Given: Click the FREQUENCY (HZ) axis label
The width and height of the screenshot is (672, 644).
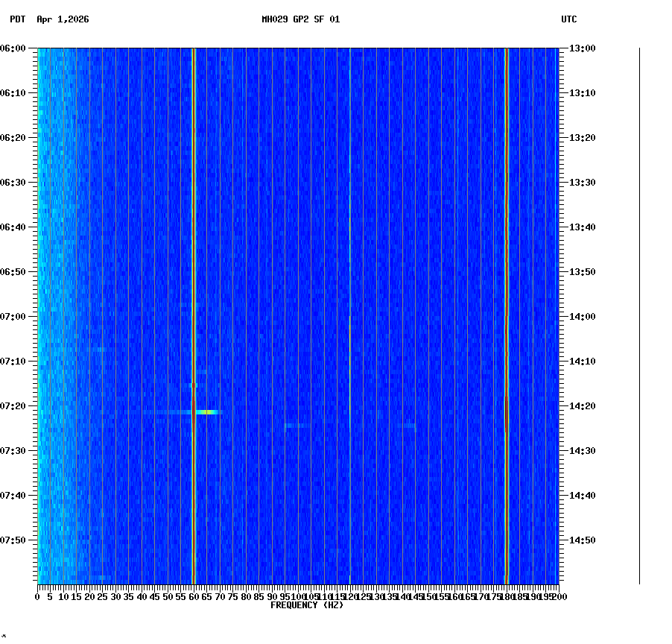Looking at the screenshot, I should click(x=306, y=605).
